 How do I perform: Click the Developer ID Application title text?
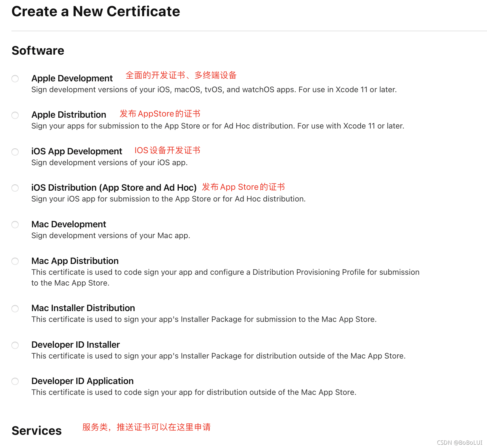point(83,381)
